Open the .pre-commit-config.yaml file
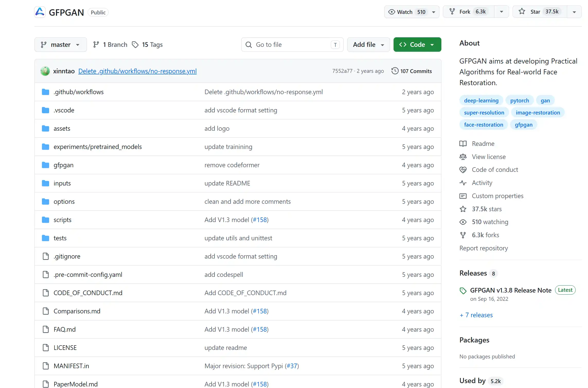Image resolution: width=588 pixels, height=388 pixels. tap(88, 275)
